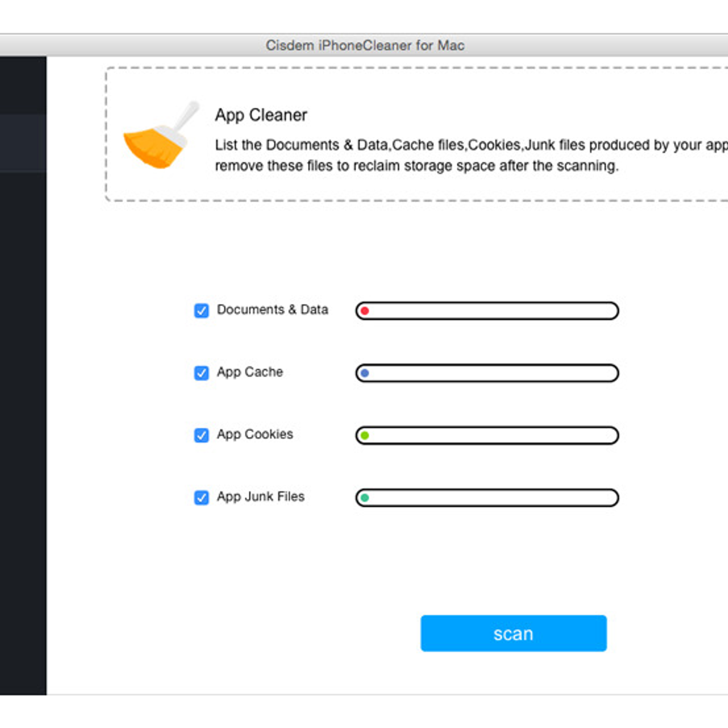Click the Documents & Data progress bar
The height and width of the screenshot is (728, 728).
point(487,311)
